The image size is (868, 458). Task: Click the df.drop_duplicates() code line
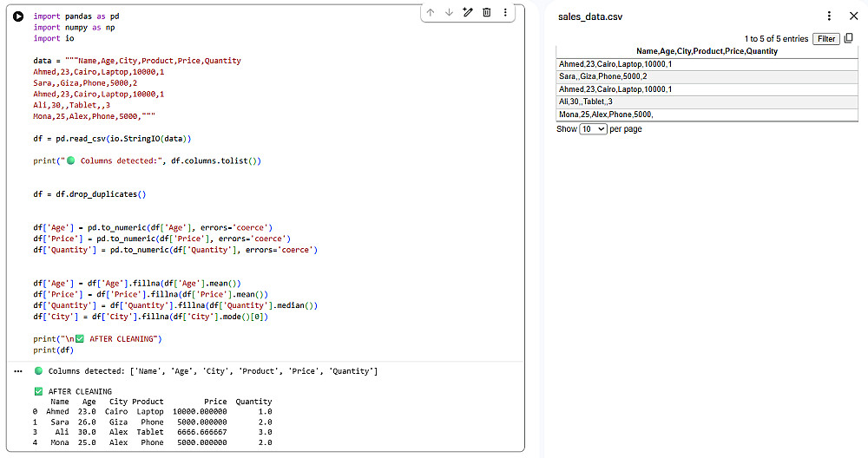89,194
